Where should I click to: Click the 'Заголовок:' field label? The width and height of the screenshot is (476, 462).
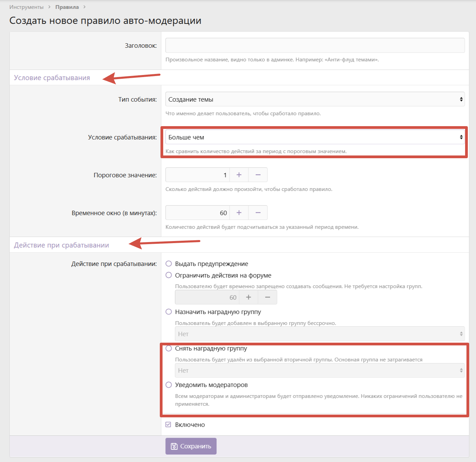[x=141, y=46]
